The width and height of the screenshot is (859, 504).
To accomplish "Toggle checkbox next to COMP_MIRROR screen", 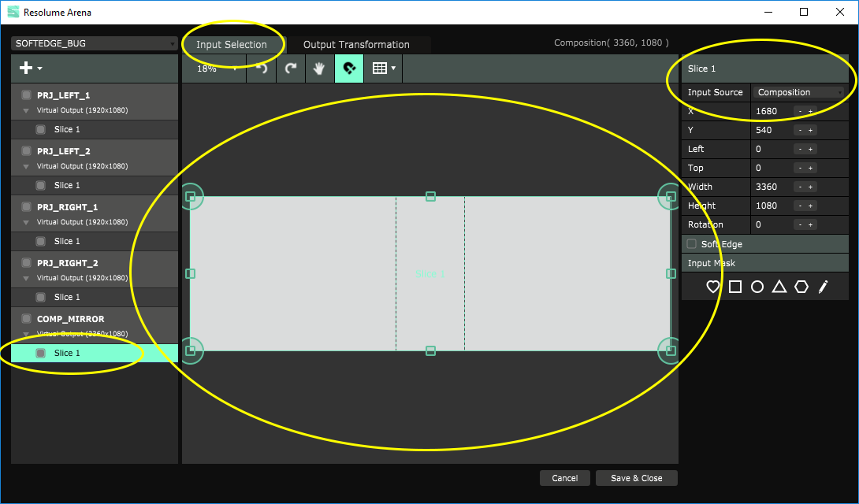I will tap(26, 319).
